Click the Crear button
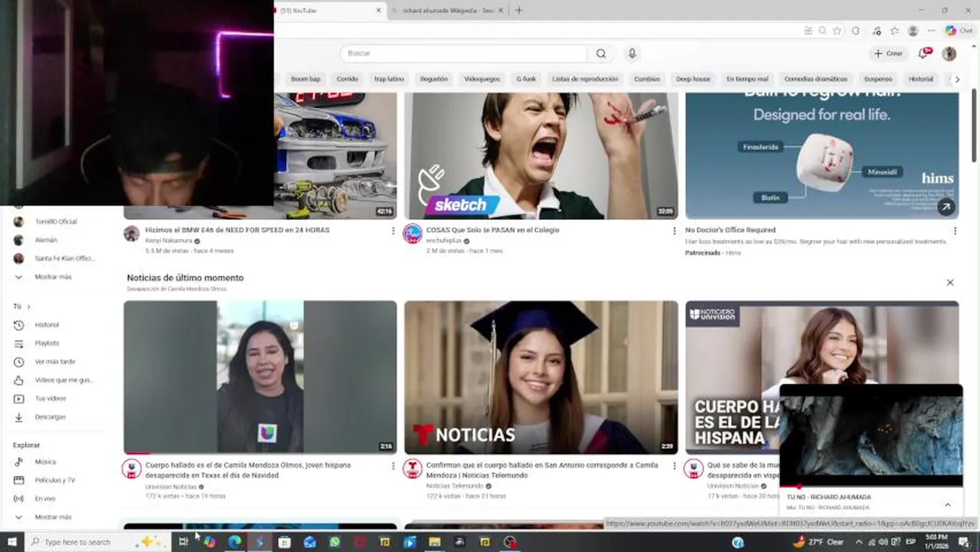 [x=888, y=54]
